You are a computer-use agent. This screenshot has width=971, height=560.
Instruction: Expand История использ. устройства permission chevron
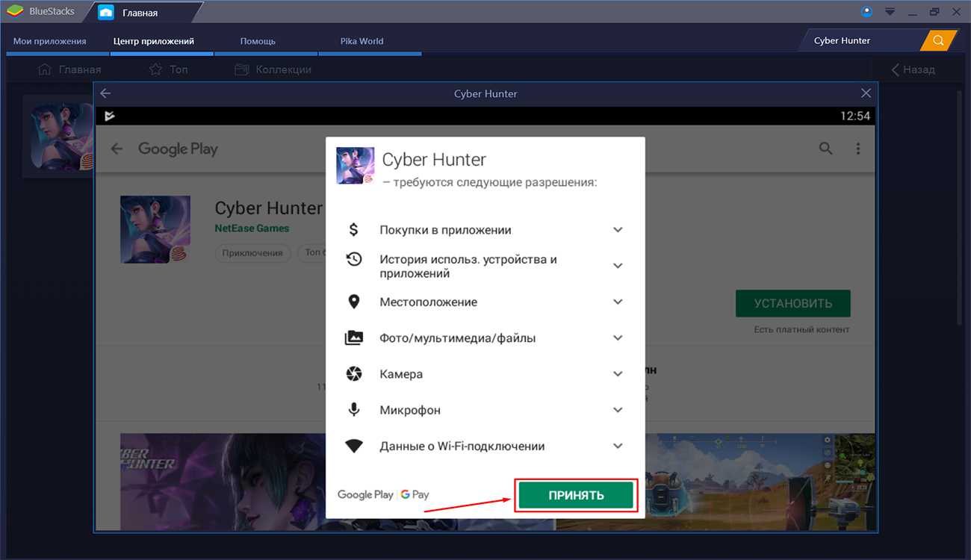(618, 266)
